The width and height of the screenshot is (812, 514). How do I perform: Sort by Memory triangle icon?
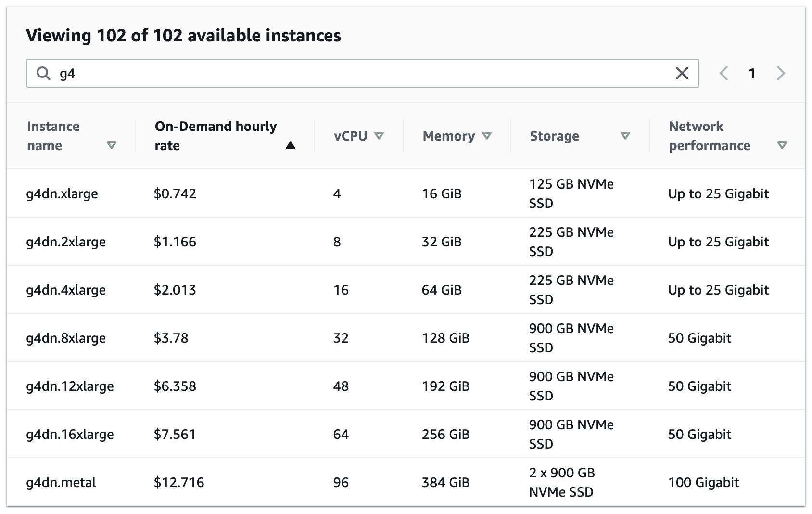[487, 136]
